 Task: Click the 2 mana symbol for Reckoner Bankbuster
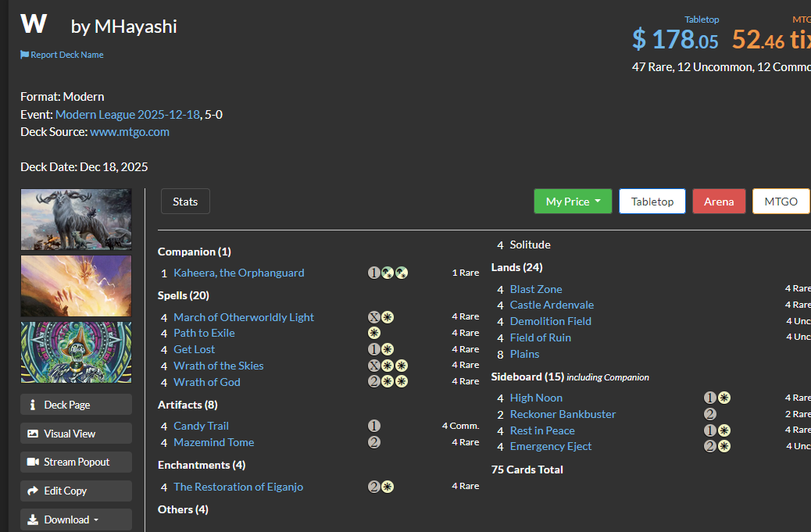coord(710,413)
